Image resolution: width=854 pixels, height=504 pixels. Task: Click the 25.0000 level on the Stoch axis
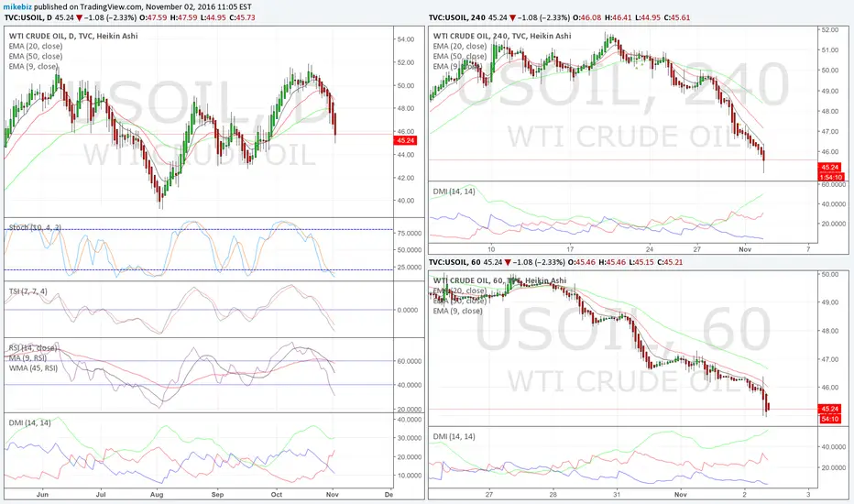pos(408,267)
